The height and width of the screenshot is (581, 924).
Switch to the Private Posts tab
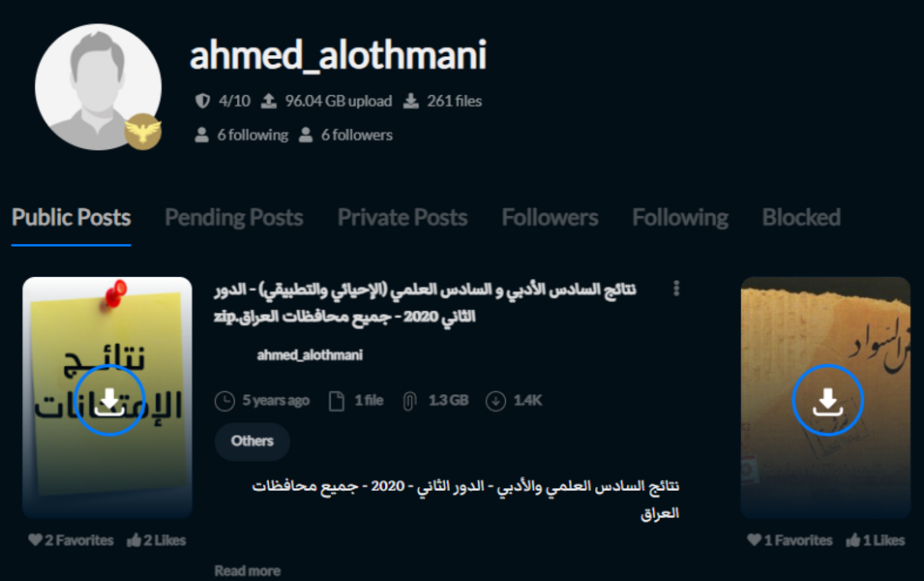(x=402, y=218)
